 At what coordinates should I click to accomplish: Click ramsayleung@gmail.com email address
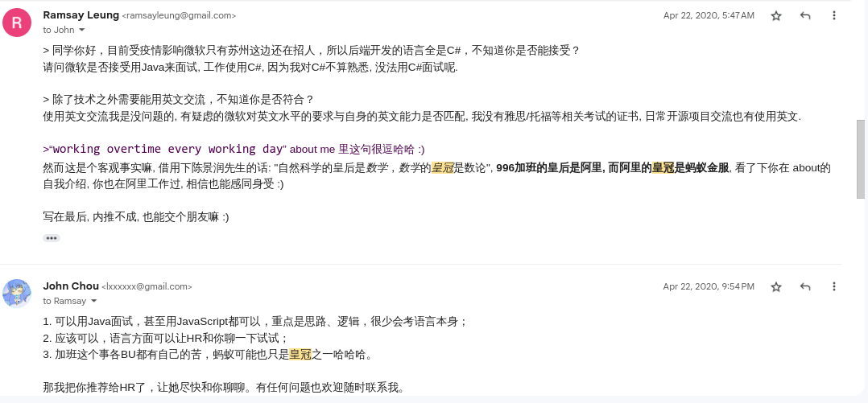pyautogui.click(x=179, y=15)
